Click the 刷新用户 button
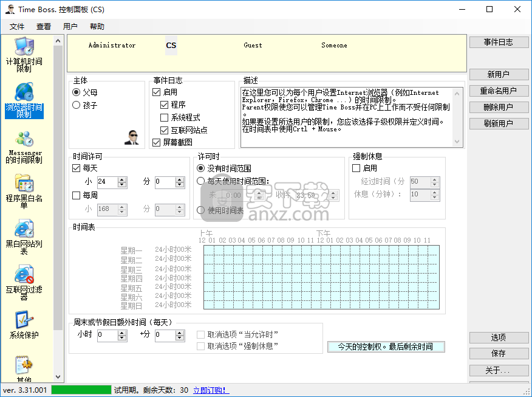The image size is (532, 397). click(x=499, y=123)
